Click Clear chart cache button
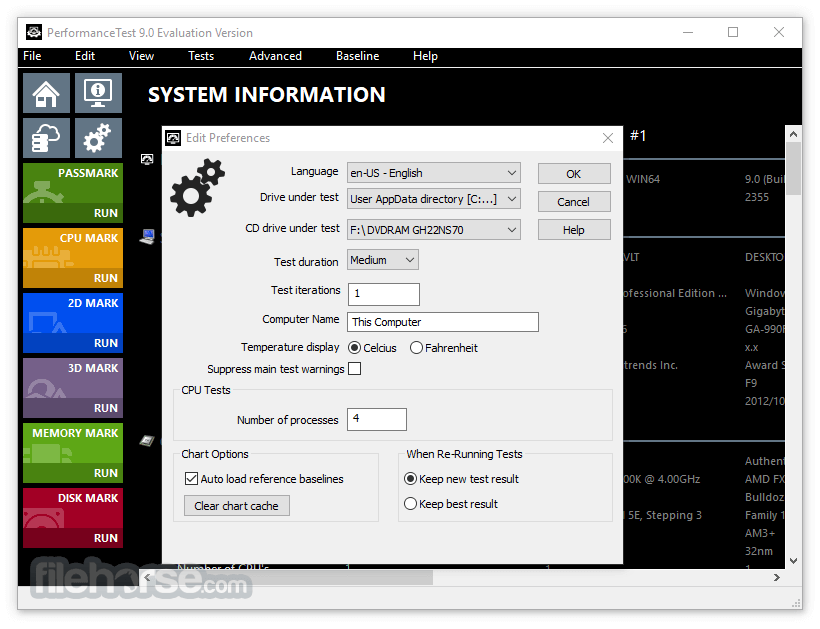The image size is (820, 629). click(x=236, y=506)
